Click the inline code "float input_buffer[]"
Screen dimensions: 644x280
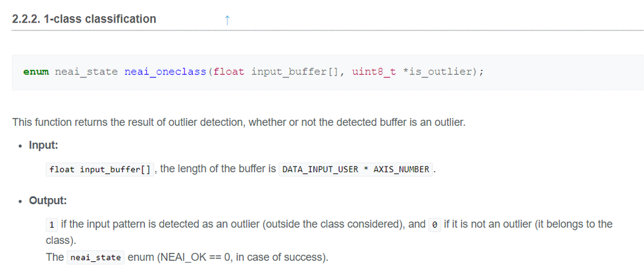(x=100, y=170)
